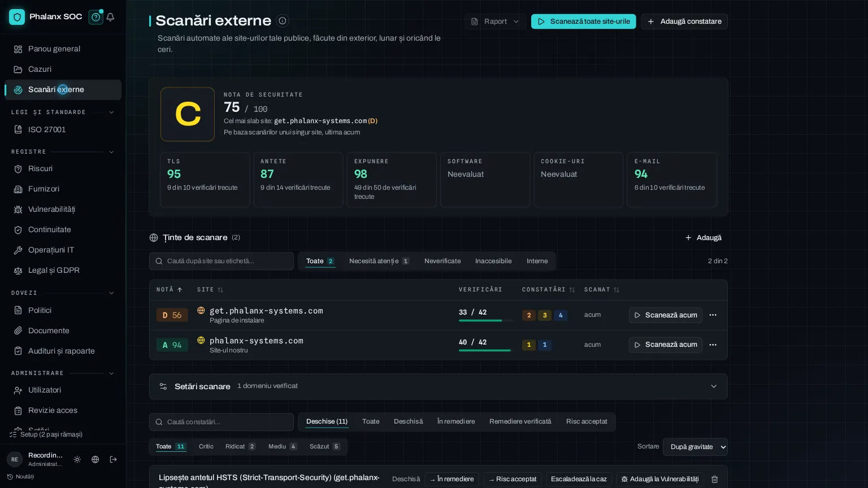Filter findings by Mediu severity
Viewport: 868px width, 488px height.
pos(283,446)
